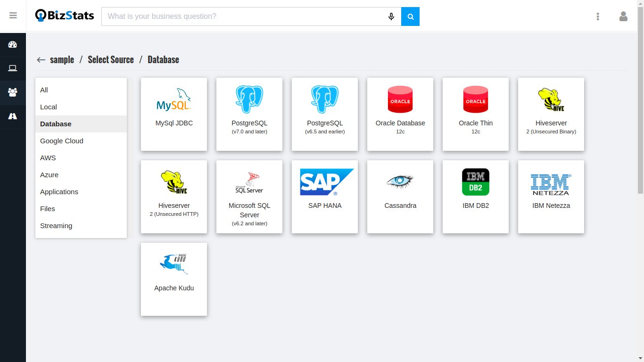The height and width of the screenshot is (362, 644).
Task: Choose the Streaming category
Action: click(81, 226)
